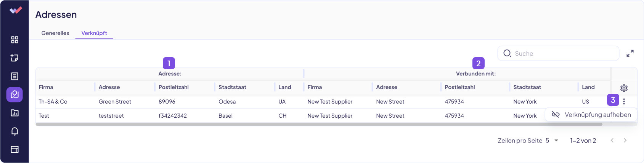Switch to the Generelles tab
The height and width of the screenshot is (163, 644).
point(55,33)
